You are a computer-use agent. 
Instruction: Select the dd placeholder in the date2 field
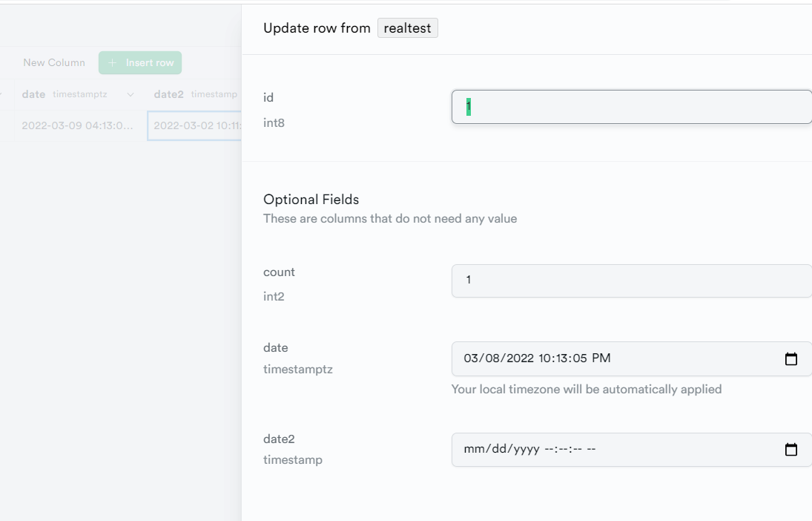(x=499, y=449)
